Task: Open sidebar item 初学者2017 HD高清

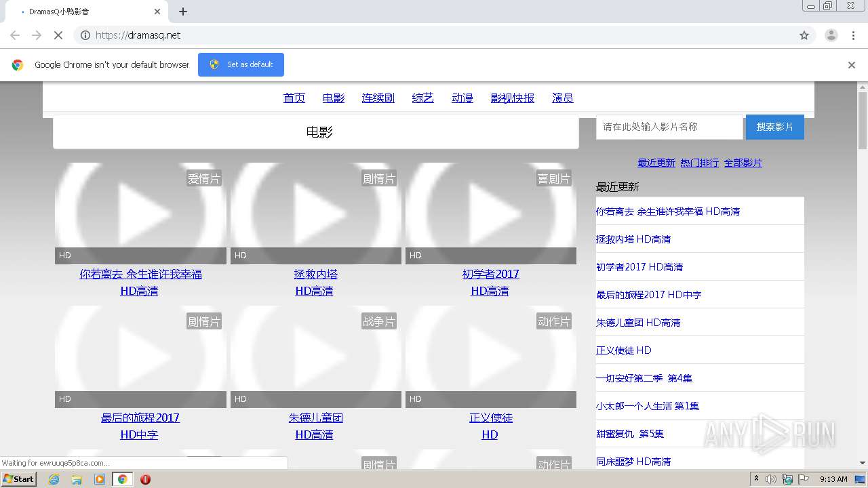Action: 639,267
